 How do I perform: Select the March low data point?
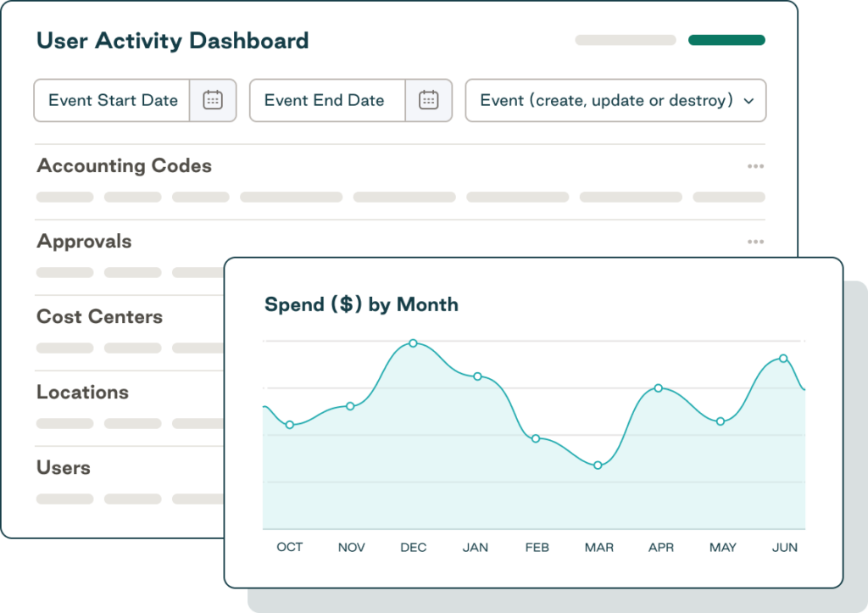598,465
